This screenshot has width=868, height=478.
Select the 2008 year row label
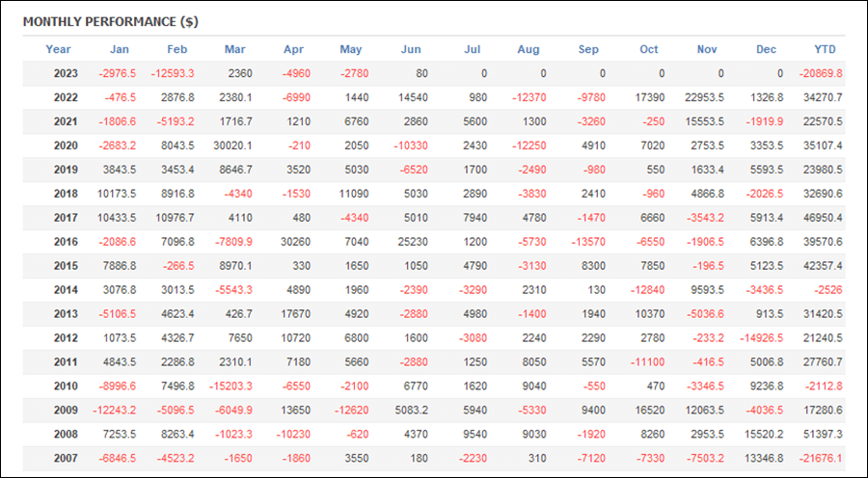point(66,435)
